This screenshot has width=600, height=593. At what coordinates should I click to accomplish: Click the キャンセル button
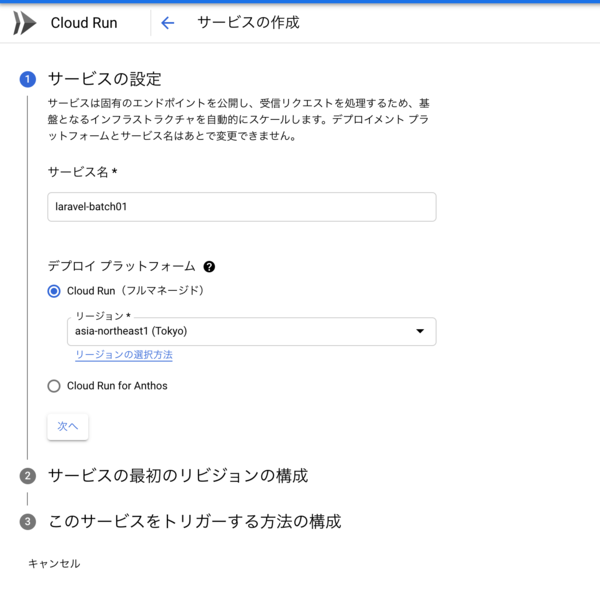click(x=54, y=564)
